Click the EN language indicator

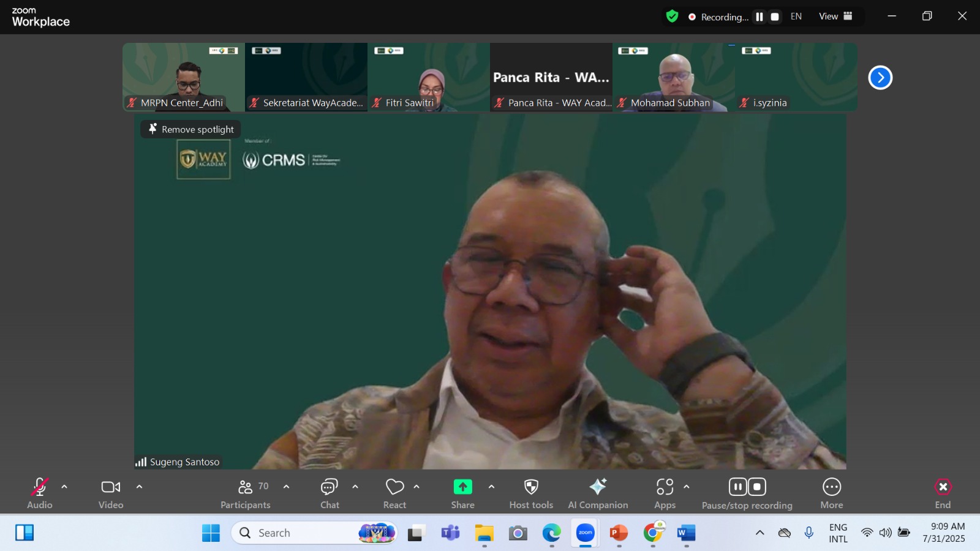pyautogui.click(x=796, y=17)
